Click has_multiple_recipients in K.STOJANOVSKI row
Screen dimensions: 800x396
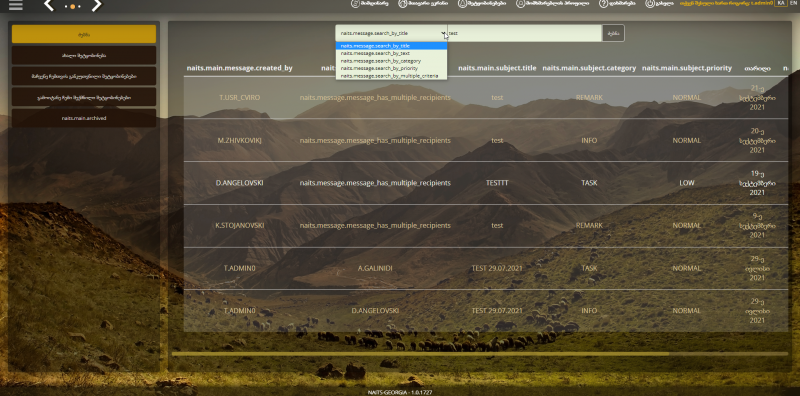point(375,225)
